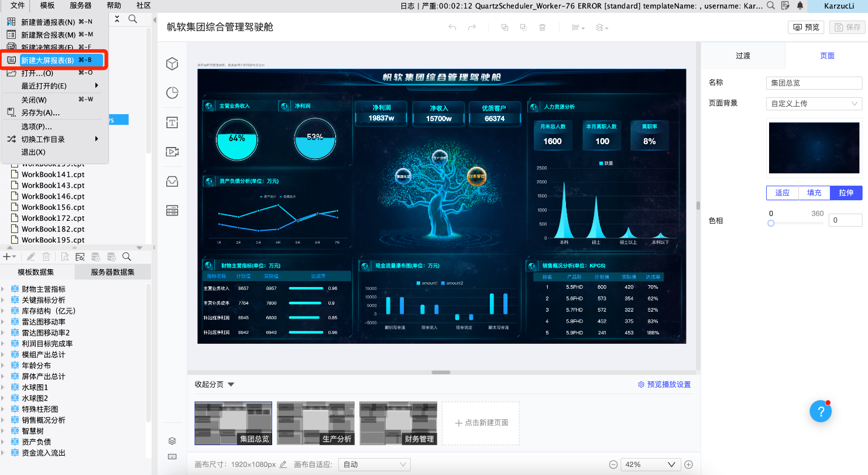Click the redo arrow in toolbar
The width and height of the screenshot is (868, 475).
coord(472,28)
